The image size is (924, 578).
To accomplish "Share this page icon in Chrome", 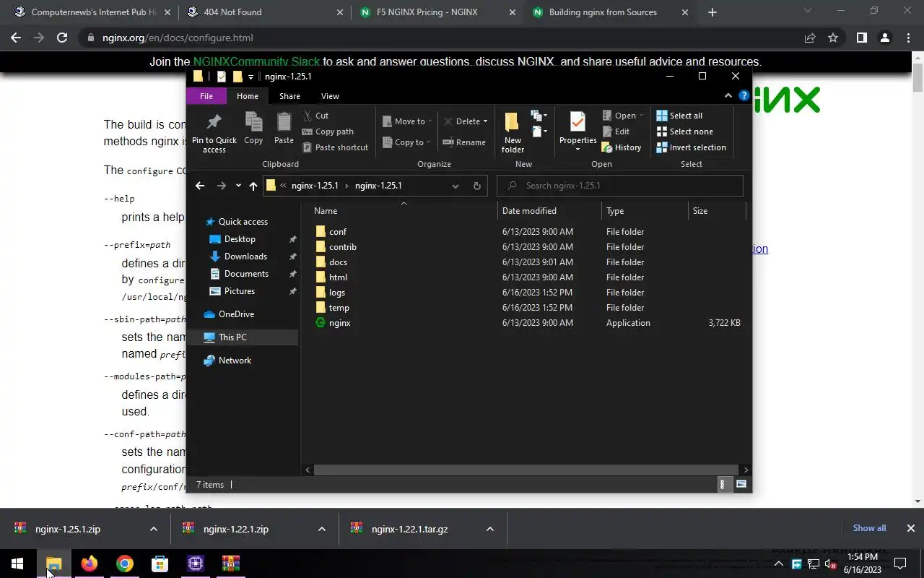I will coord(810,38).
